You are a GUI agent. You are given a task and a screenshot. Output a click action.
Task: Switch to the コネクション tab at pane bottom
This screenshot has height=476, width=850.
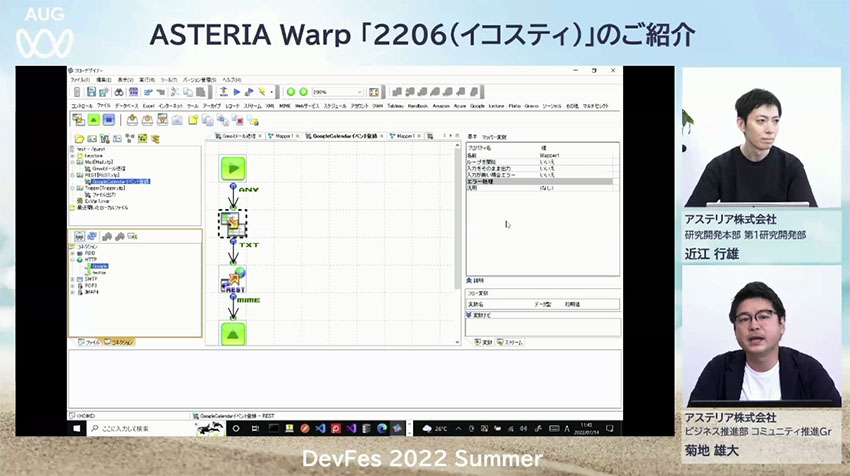[x=119, y=343]
